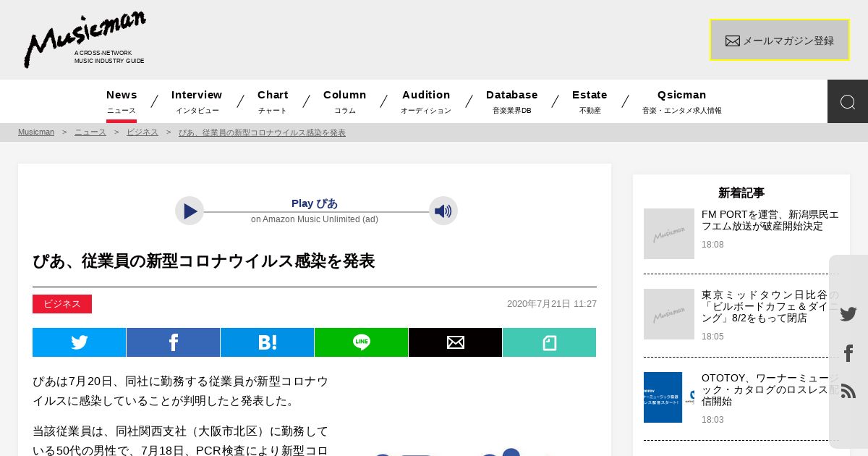Open OTOTOY Warner lossless article
868x456 pixels.
coord(770,389)
